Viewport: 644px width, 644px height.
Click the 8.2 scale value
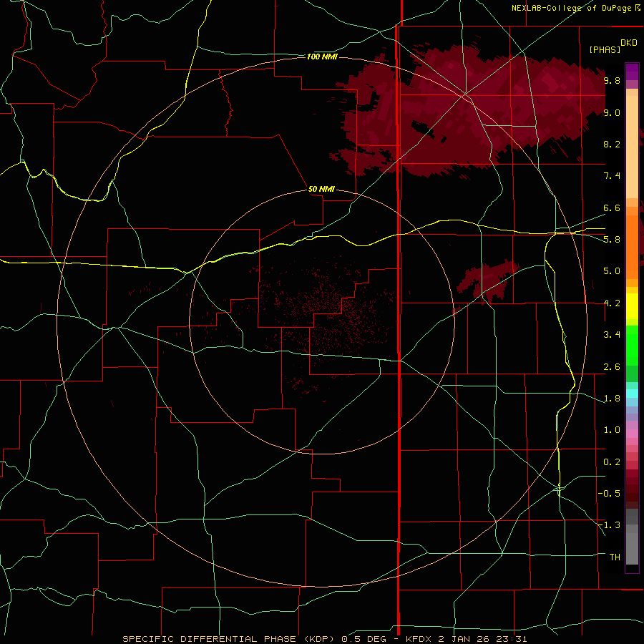(612, 144)
